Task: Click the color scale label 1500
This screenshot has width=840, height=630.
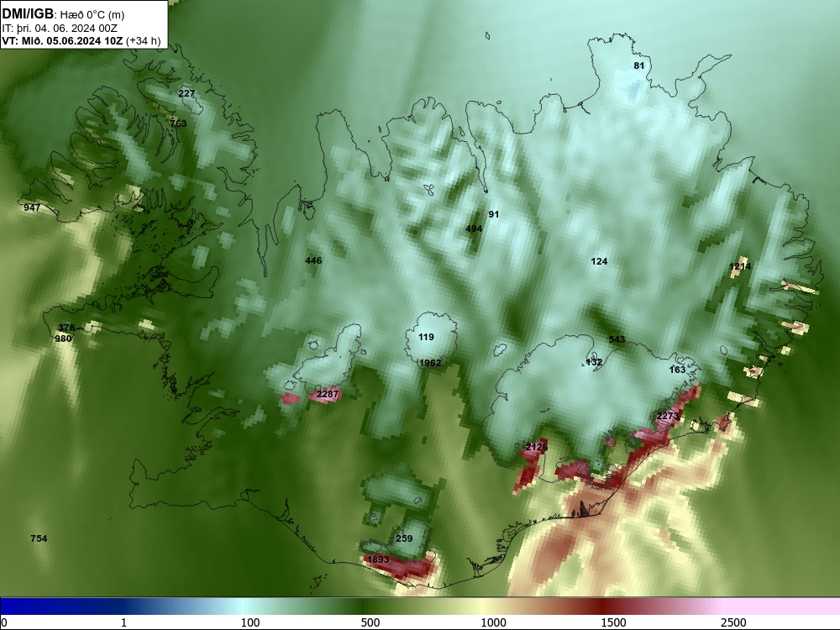Action: [x=613, y=622]
